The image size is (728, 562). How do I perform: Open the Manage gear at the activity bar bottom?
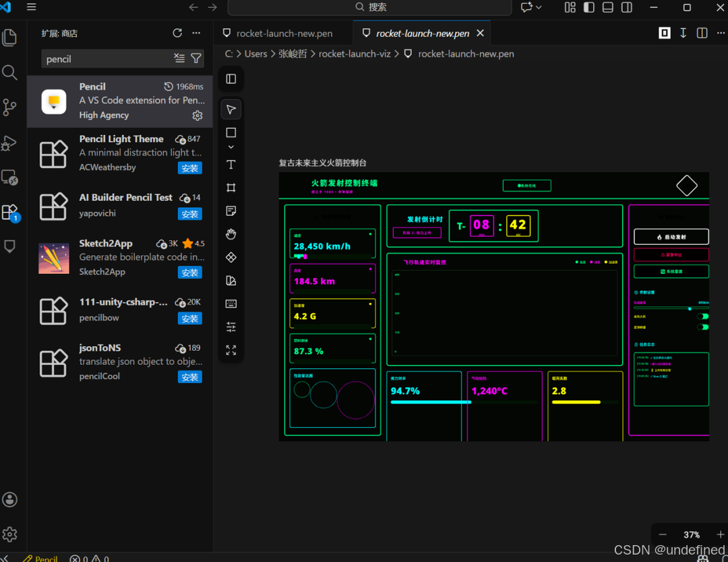tap(9, 534)
